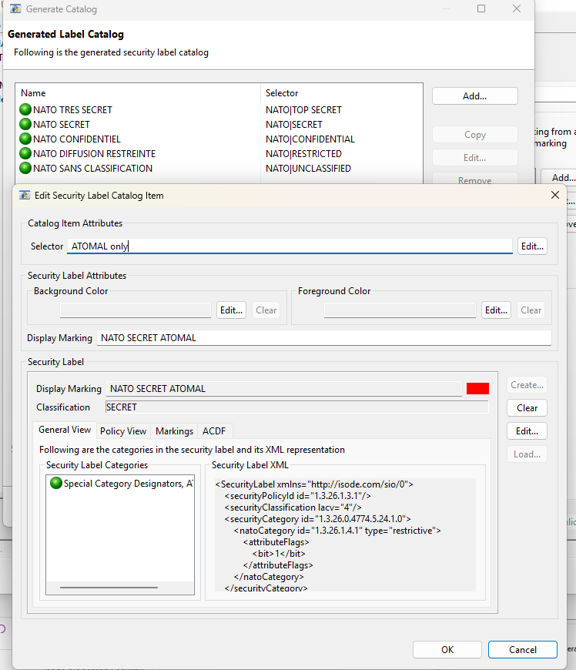
Task: Click green icon beside NATO CONFIDENTIEL
Action: (x=26, y=139)
